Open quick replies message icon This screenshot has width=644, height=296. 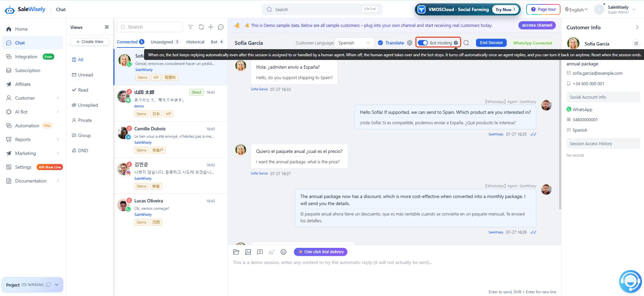(260, 252)
